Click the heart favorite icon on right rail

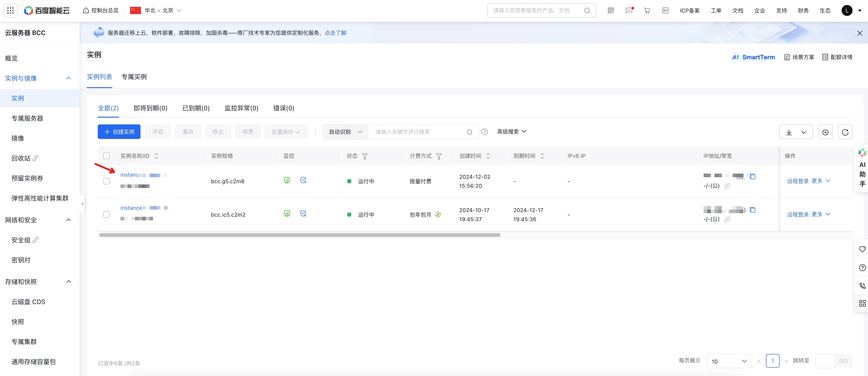[x=862, y=250]
